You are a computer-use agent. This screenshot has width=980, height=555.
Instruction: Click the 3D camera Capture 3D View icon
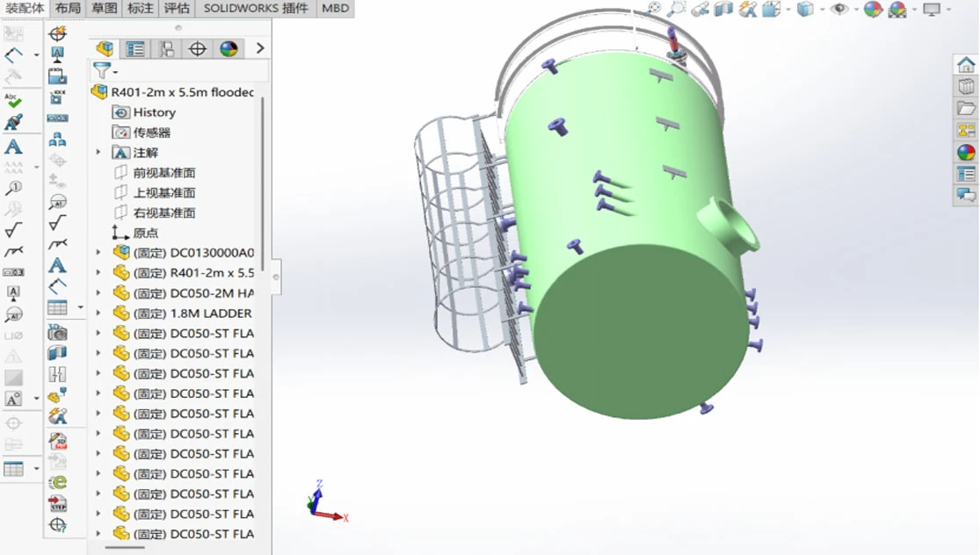click(57, 332)
